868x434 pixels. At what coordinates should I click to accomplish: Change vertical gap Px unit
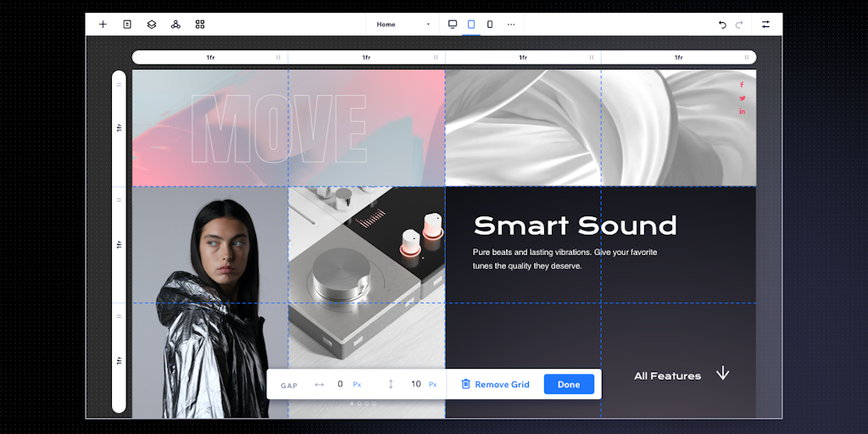[433, 385]
